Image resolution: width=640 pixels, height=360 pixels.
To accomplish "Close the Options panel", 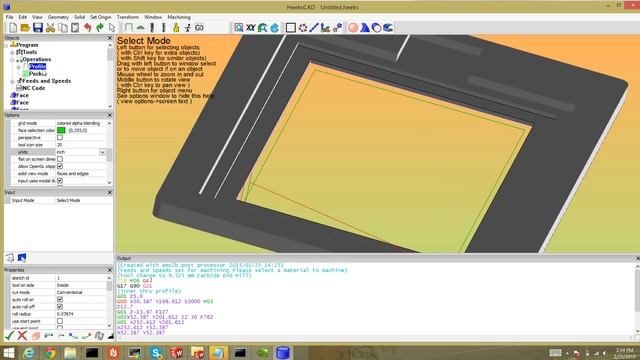I will (x=109, y=116).
